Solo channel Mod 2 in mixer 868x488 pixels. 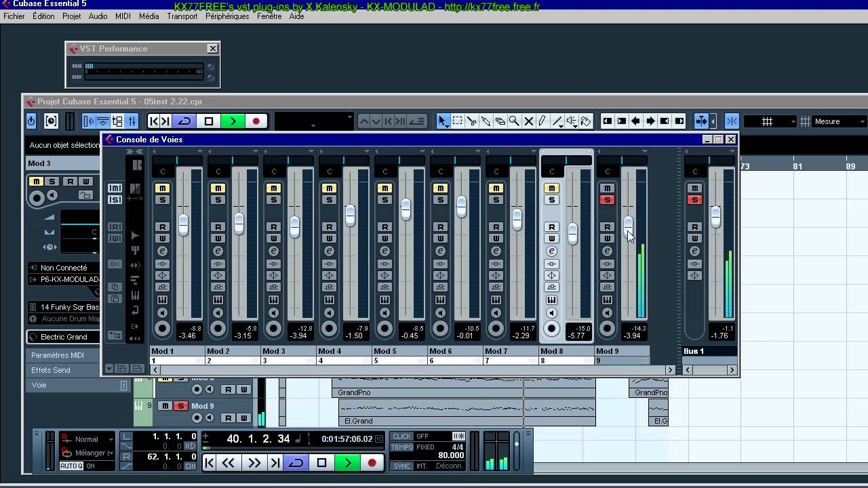[218, 200]
